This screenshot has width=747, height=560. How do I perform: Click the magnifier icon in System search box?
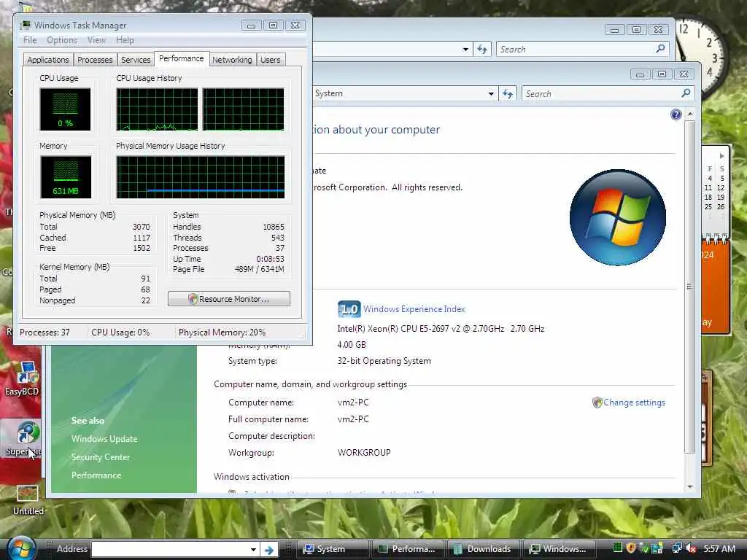(686, 93)
